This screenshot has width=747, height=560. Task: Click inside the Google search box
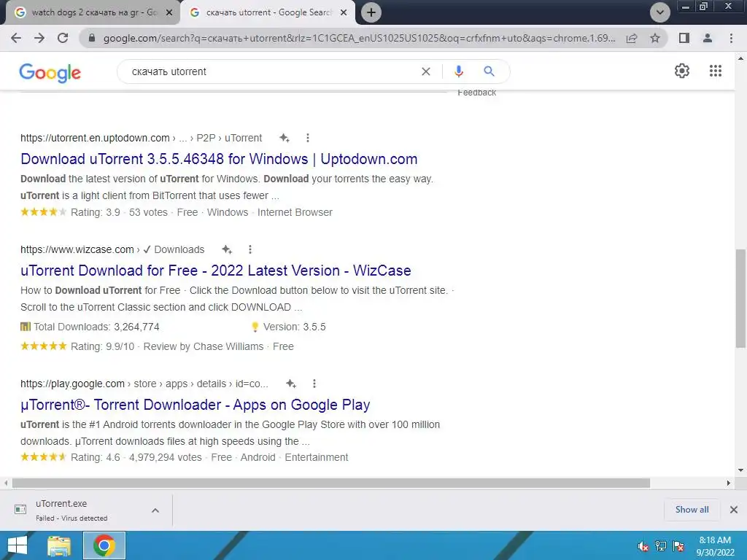click(271, 71)
